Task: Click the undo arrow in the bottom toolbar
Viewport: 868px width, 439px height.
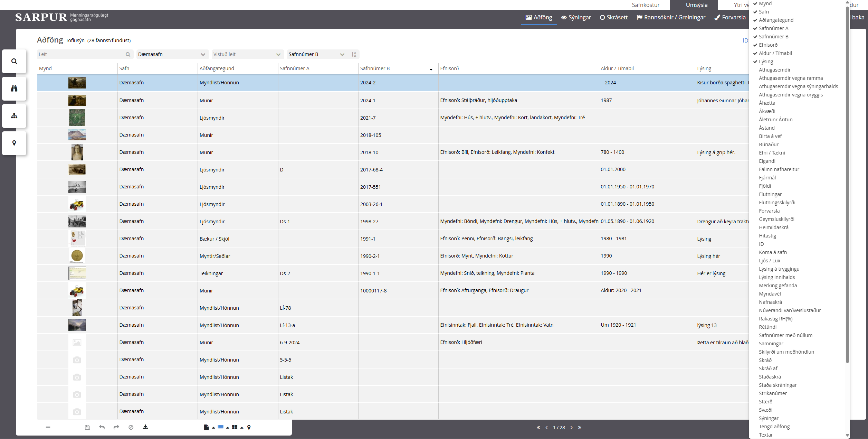Action: 102,427
